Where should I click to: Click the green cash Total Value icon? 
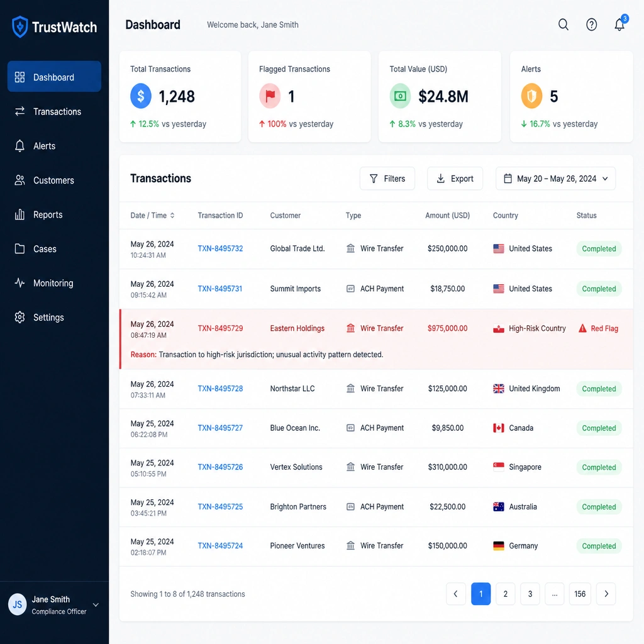pyautogui.click(x=400, y=96)
